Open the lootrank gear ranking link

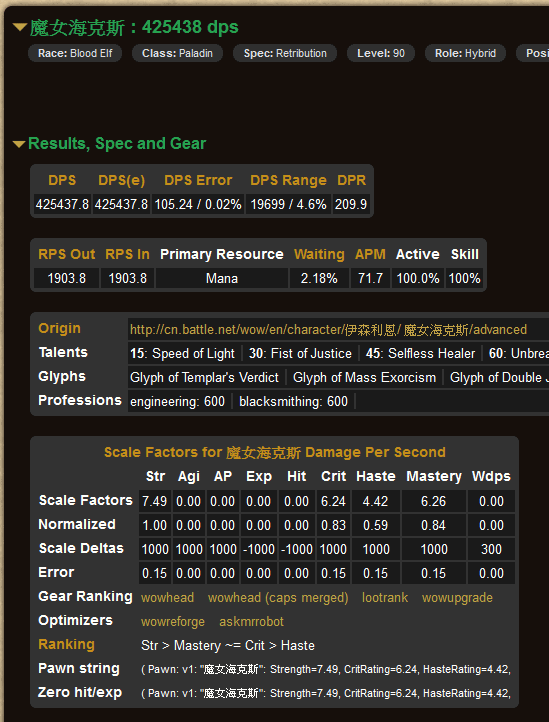[x=385, y=598]
